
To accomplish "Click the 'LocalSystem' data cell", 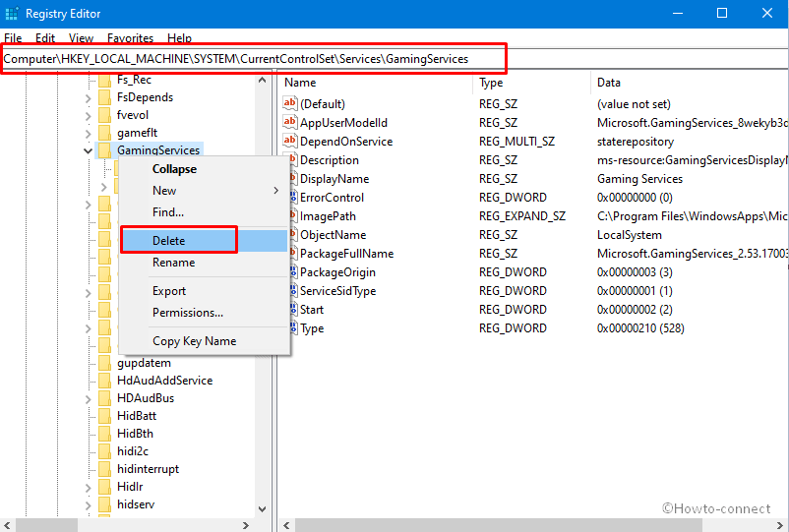I will [x=629, y=235].
